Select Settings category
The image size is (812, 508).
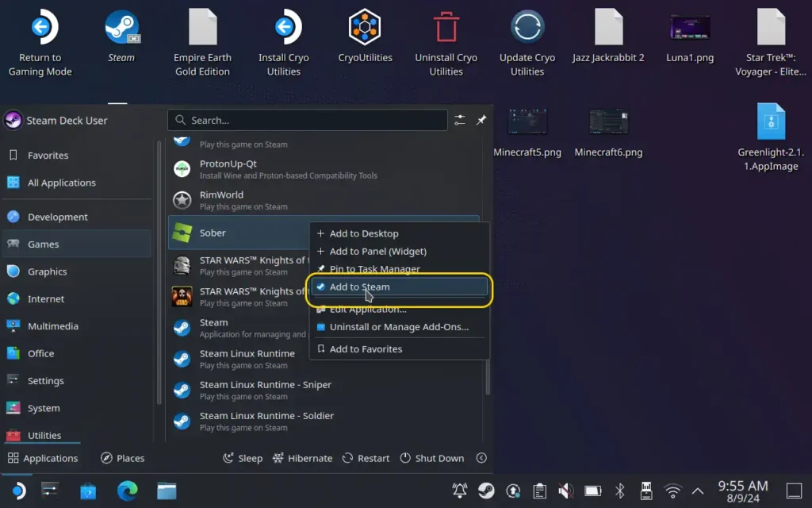pos(77,380)
